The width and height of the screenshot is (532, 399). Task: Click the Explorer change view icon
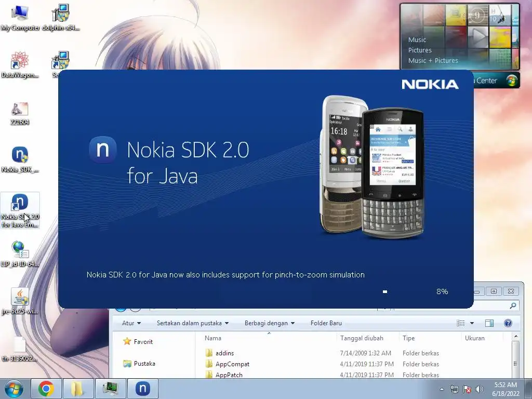pyautogui.click(x=460, y=323)
